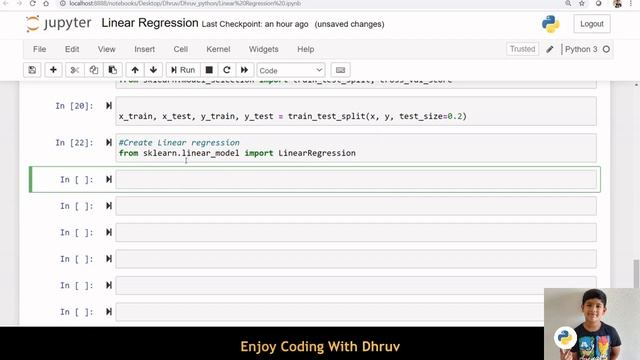The width and height of the screenshot is (640, 360).
Task: Click the kernel idle indicator circle
Action: [x=606, y=49]
